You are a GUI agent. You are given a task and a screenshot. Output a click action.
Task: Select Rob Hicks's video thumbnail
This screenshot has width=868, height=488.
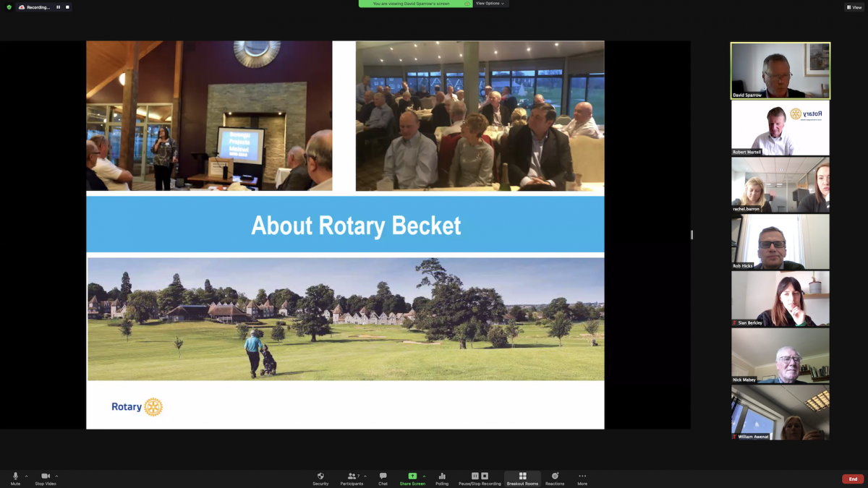(x=780, y=242)
